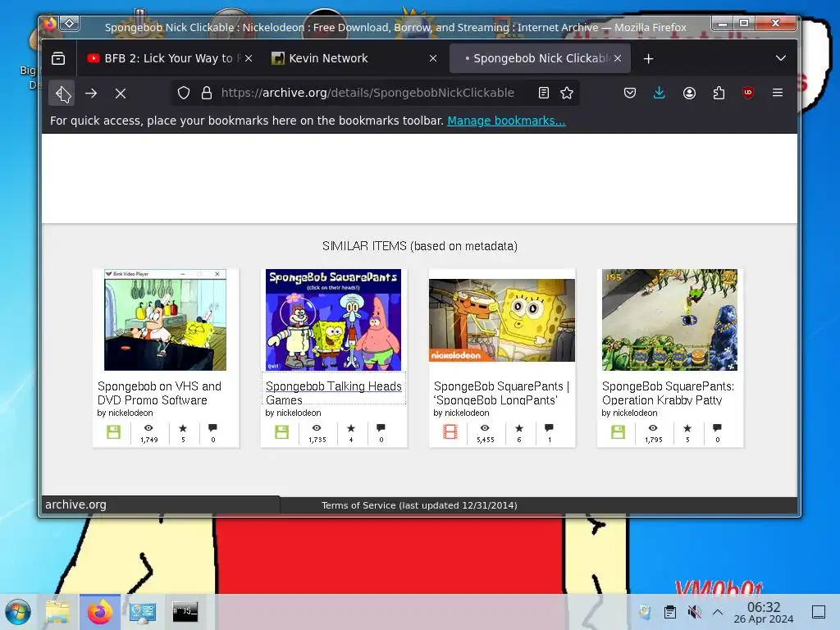Close the BFB 2 tab
This screenshot has width=840, height=630.
tap(248, 58)
